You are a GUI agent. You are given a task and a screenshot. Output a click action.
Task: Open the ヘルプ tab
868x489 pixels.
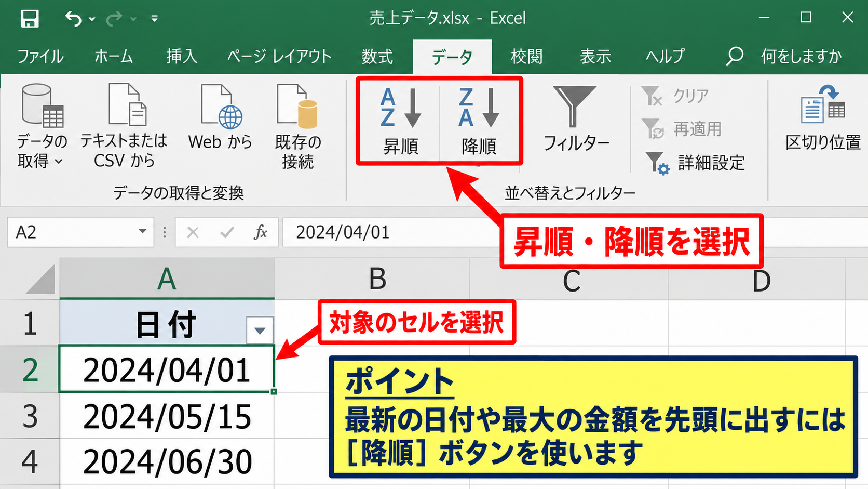[x=665, y=56]
